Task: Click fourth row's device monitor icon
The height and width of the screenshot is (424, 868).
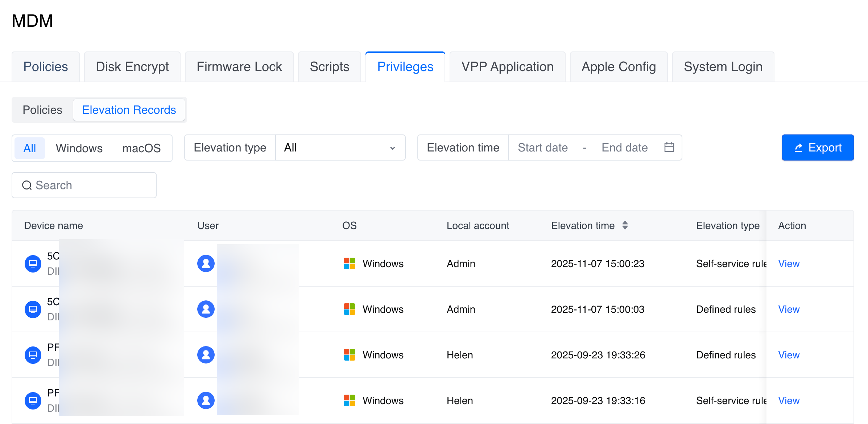Action: pos(33,400)
